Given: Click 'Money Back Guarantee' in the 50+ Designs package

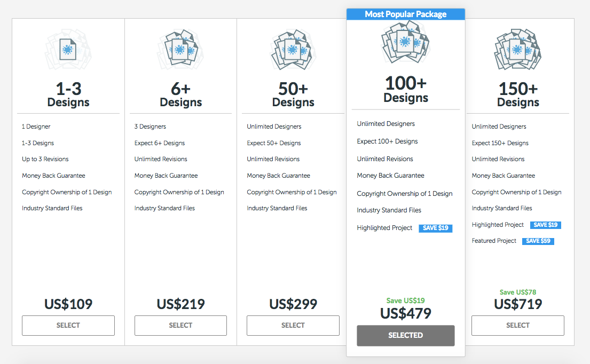Looking at the screenshot, I should point(278,176).
